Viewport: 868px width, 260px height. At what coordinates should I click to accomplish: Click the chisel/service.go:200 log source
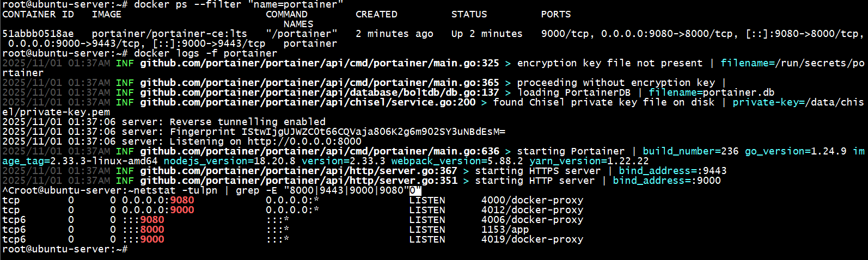(308, 102)
